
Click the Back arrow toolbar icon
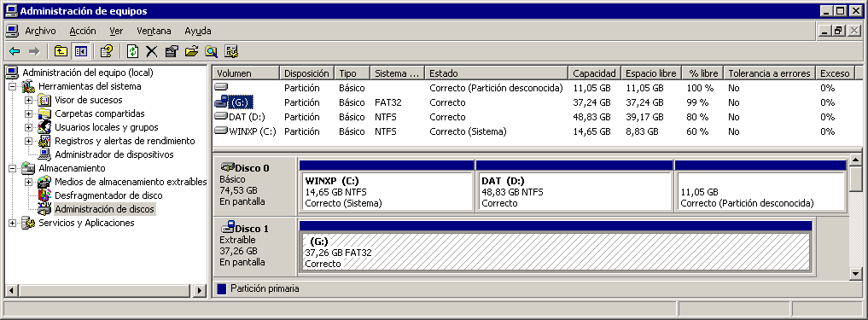coord(15,51)
